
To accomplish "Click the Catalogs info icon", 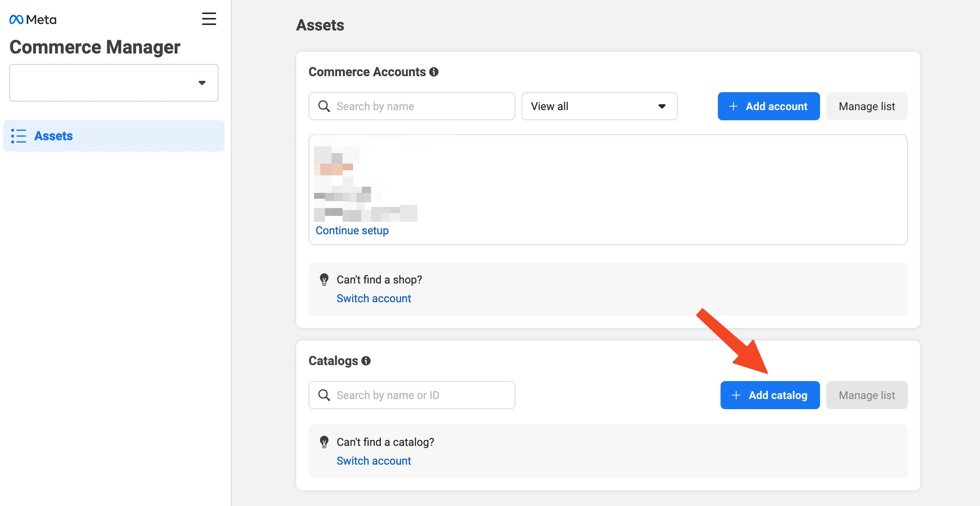I will point(366,361).
